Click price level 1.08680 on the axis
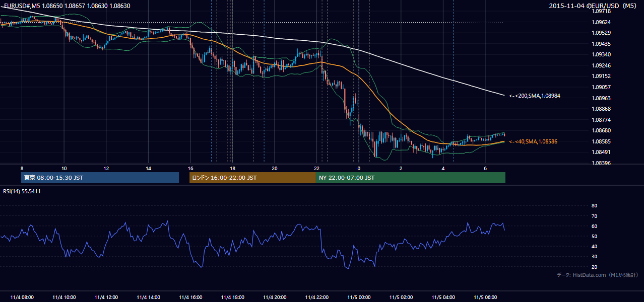The height and width of the screenshot is (302, 644). (601, 130)
